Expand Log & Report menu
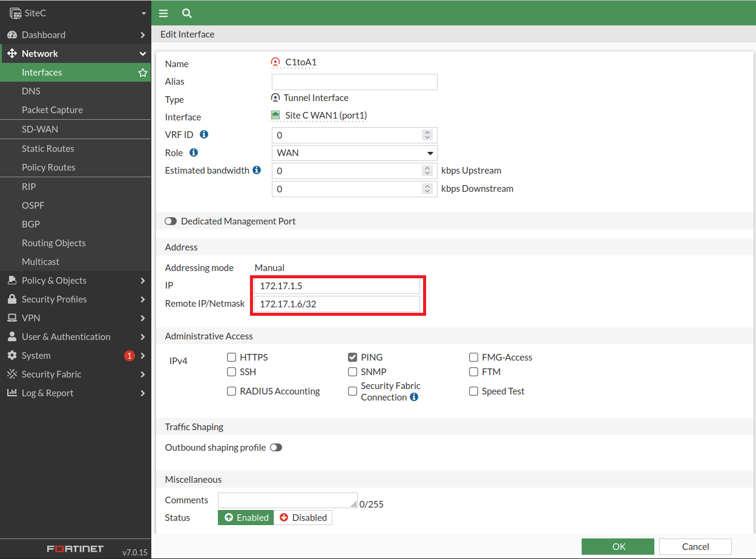756x559 pixels. click(x=143, y=393)
